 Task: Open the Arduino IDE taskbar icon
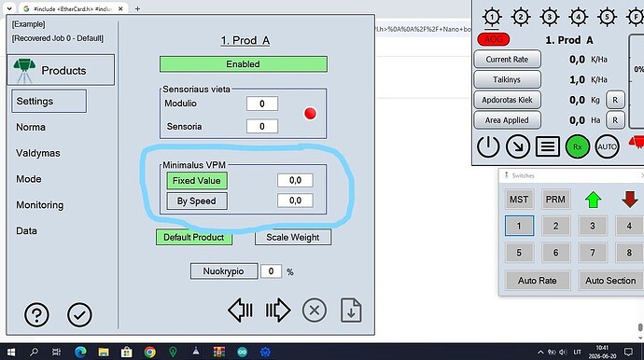[243, 352]
